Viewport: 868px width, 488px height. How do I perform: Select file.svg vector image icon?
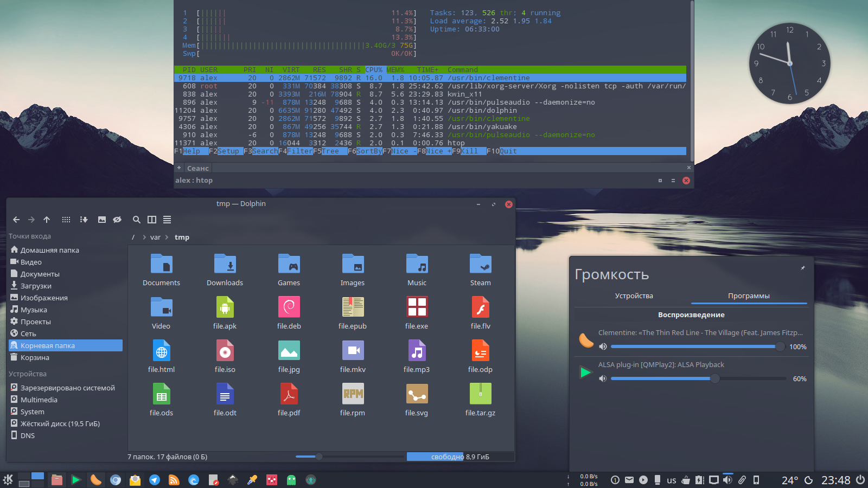point(417,394)
